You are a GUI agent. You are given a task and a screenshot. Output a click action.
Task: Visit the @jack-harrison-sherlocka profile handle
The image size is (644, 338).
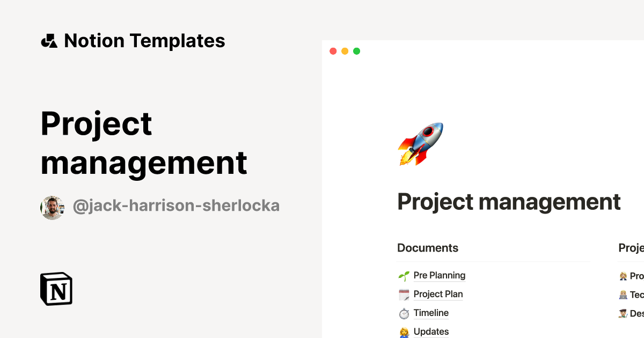pos(176,207)
